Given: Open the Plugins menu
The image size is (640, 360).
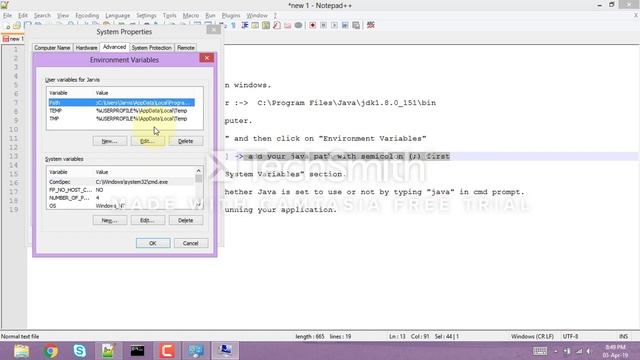Looking at the screenshot, I should 231,16.
